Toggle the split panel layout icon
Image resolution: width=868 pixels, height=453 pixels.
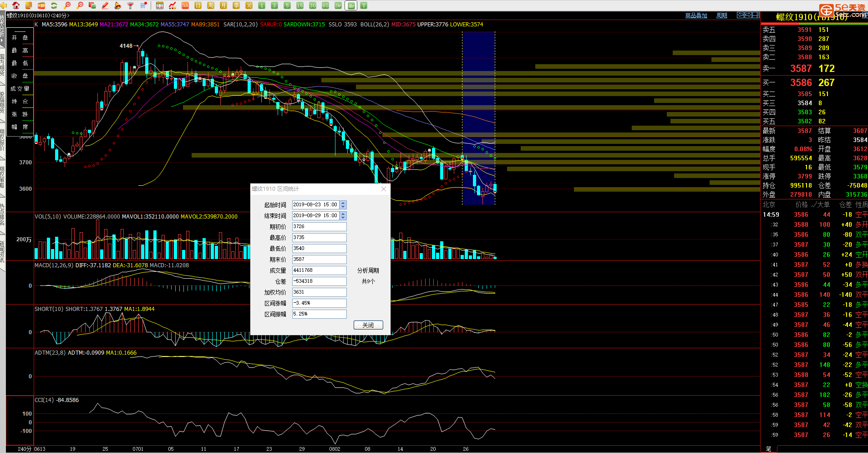click(x=756, y=15)
